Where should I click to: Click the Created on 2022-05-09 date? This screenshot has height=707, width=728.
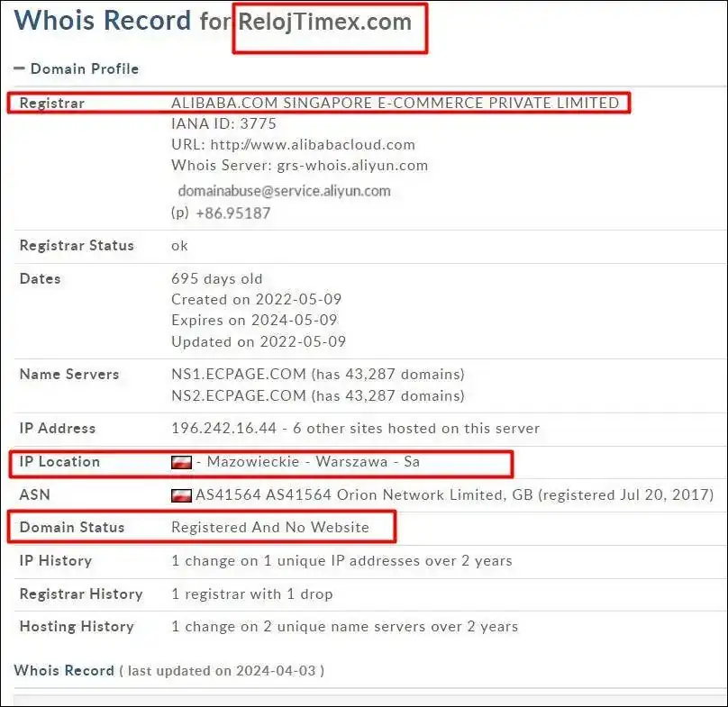[x=256, y=299]
